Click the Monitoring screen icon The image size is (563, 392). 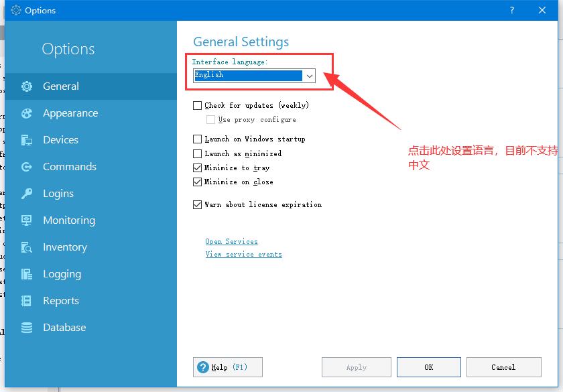25,220
